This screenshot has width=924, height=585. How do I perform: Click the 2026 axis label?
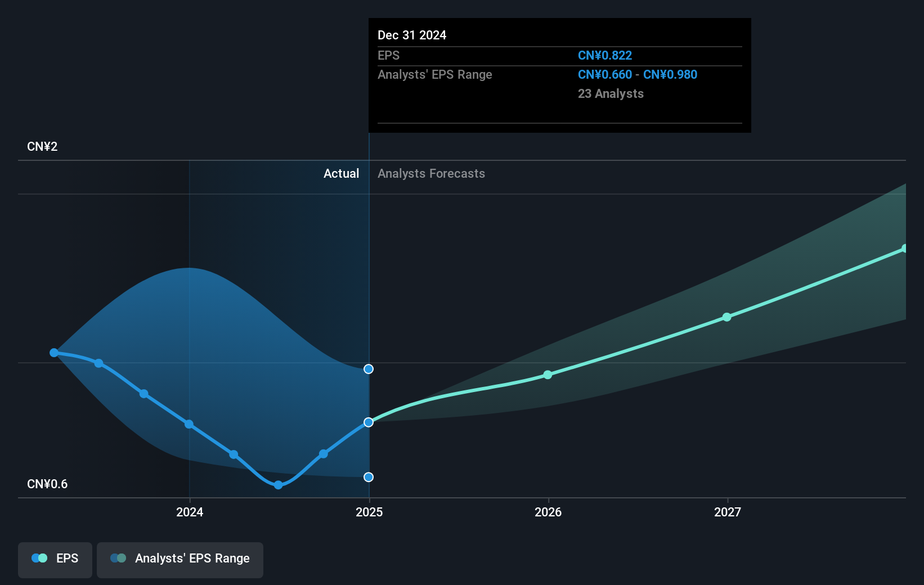tap(548, 512)
